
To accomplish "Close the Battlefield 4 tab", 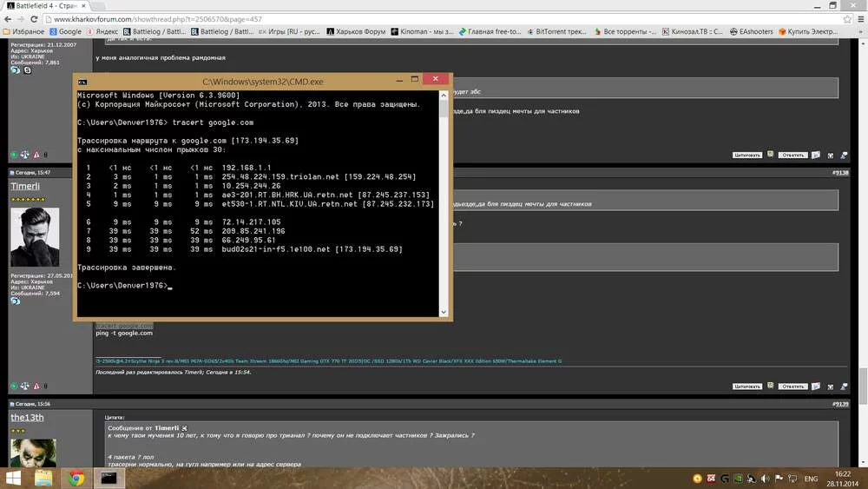I will pos(83,5).
